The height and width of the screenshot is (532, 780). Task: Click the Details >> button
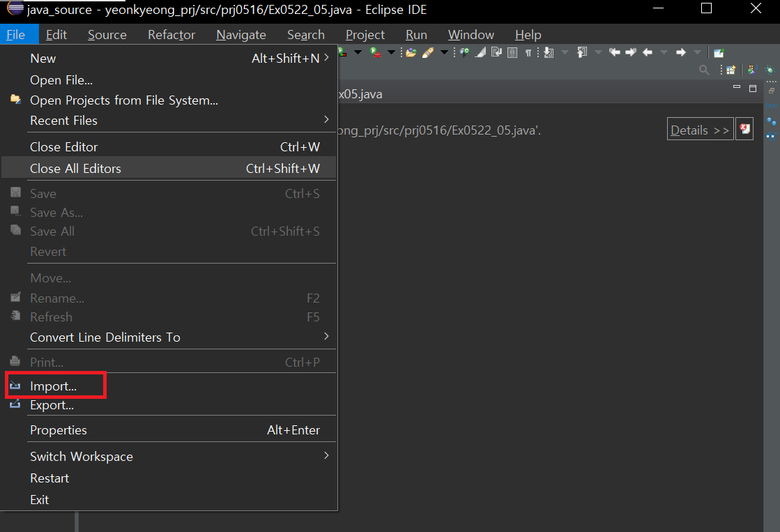[x=700, y=129]
